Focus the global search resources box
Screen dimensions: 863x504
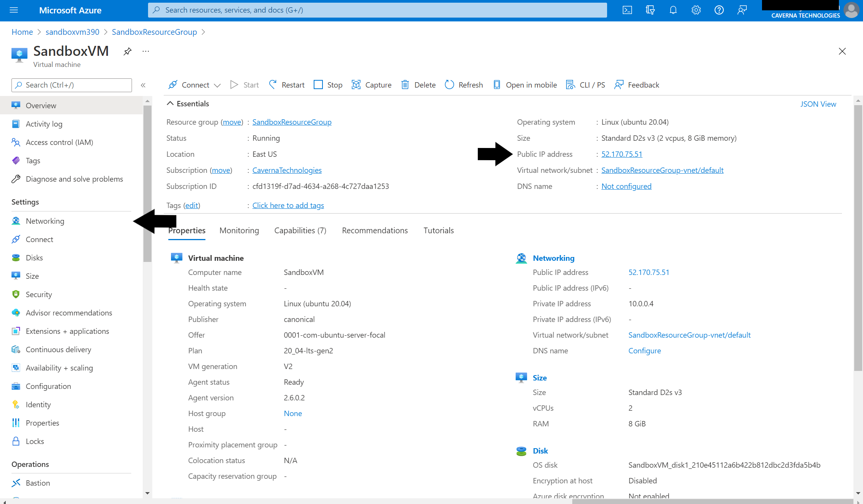point(377,10)
